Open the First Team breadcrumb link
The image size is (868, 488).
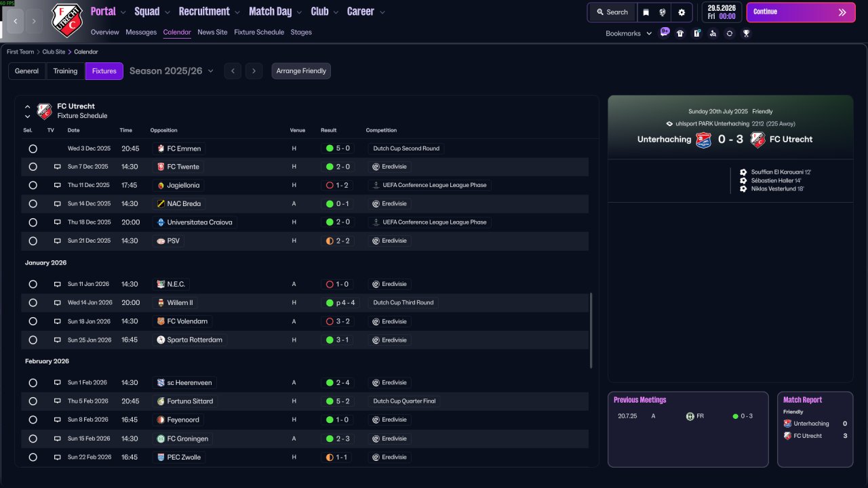coord(20,52)
